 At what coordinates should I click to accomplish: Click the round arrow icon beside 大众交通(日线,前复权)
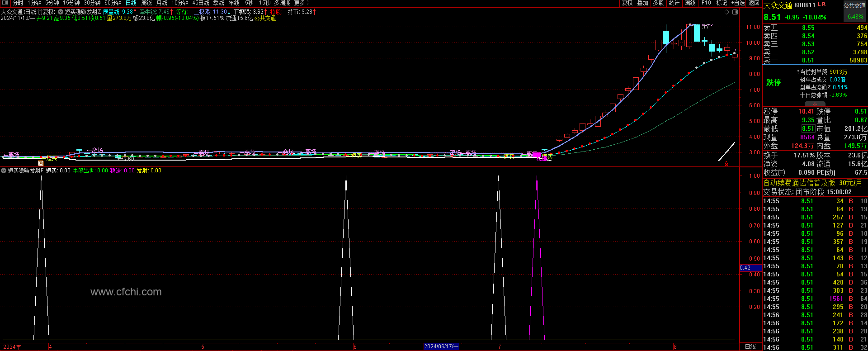point(61,12)
